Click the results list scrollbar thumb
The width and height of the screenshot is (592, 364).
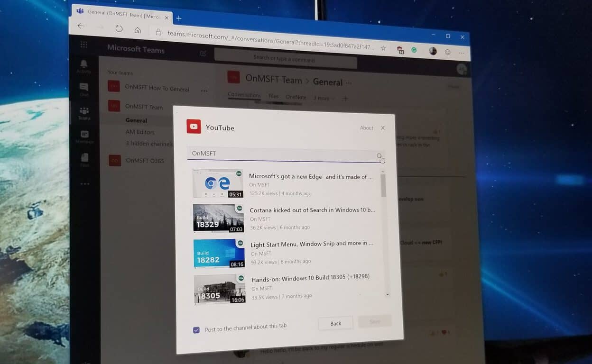tap(383, 186)
